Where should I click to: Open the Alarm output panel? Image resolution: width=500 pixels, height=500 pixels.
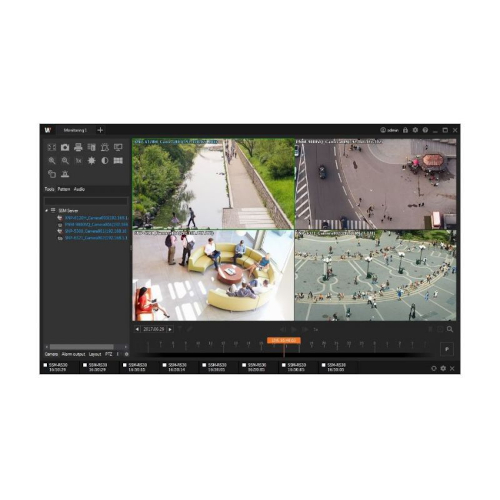[x=74, y=354]
